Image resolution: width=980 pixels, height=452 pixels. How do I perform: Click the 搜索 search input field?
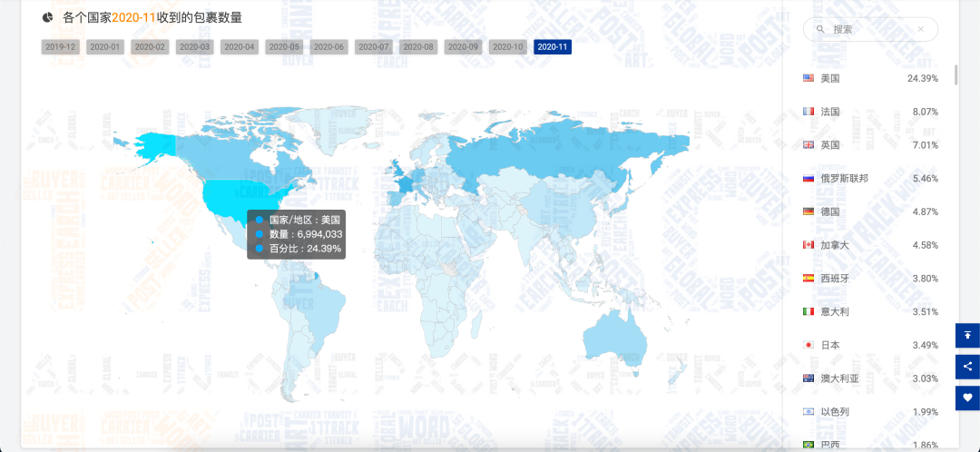[x=870, y=29]
